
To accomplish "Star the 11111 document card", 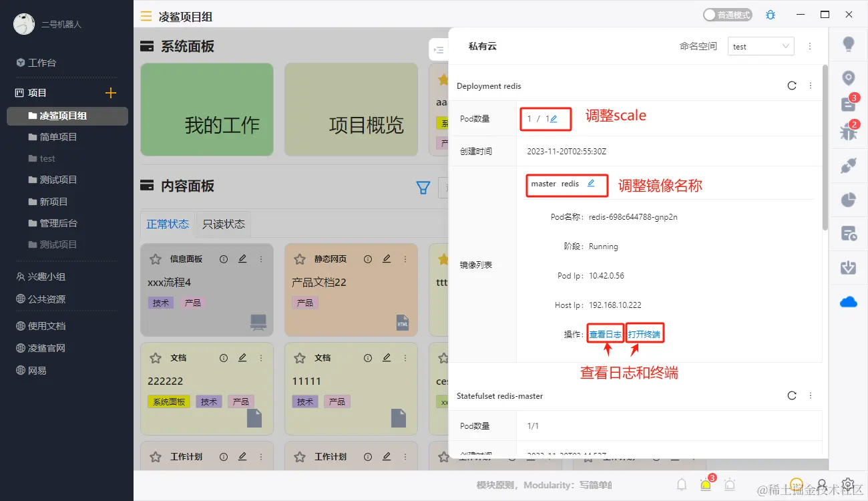I will 300,358.
